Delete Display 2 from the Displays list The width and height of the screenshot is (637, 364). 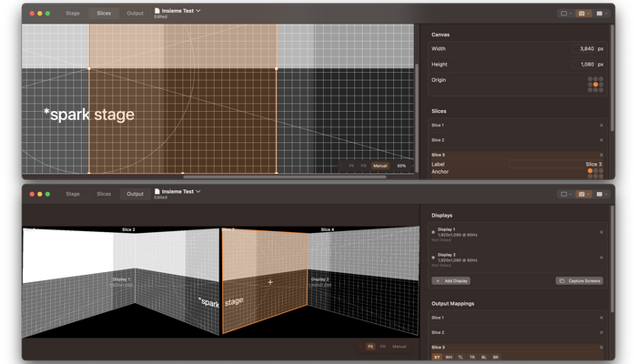(x=602, y=258)
